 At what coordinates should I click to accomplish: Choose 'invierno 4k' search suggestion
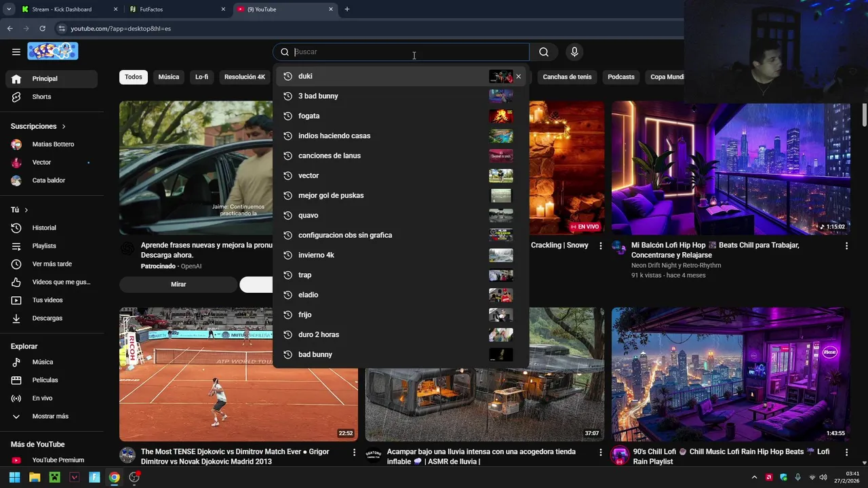401,256
